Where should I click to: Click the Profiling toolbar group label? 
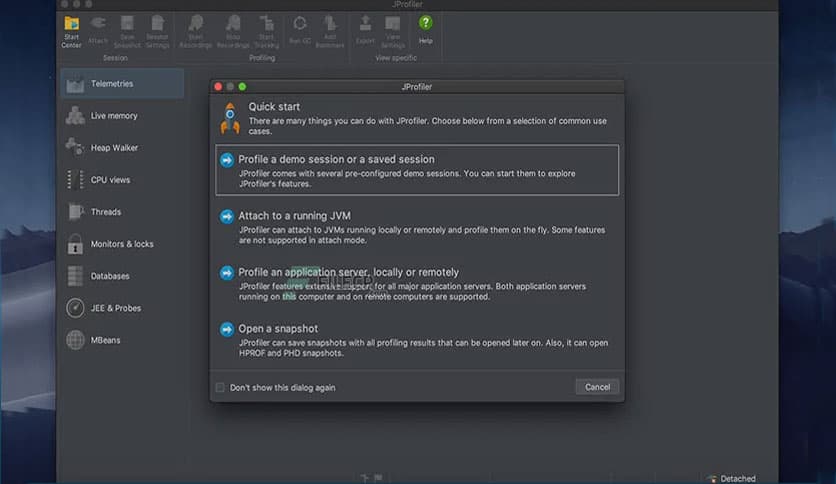coord(262,58)
